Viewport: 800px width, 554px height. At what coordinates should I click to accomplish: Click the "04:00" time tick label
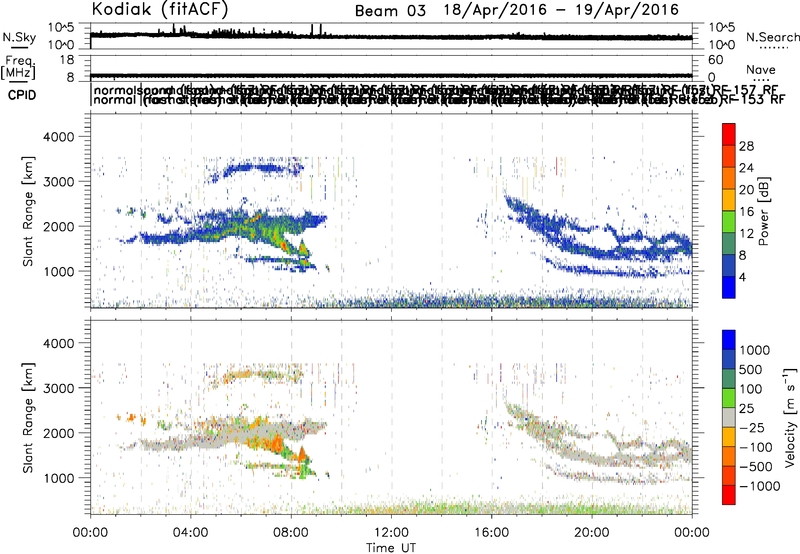click(190, 533)
